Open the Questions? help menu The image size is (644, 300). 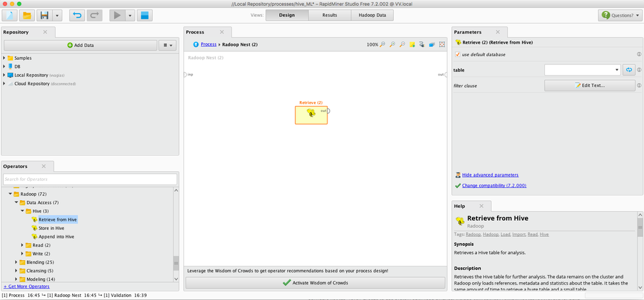[620, 15]
